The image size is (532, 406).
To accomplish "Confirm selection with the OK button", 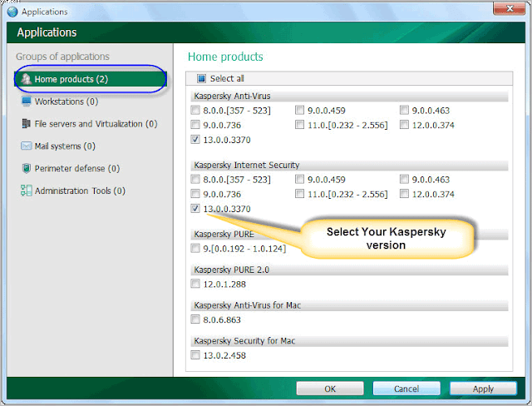I will (330, 389).
